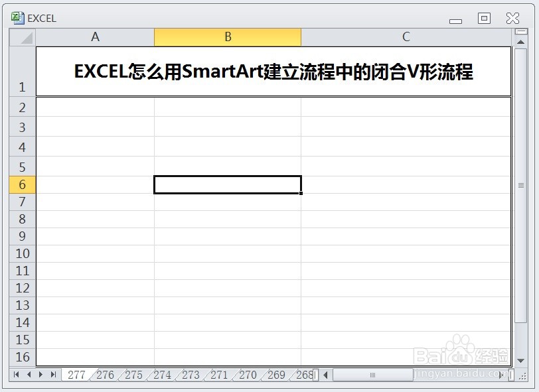Switch to sheet tab 268
This screenshot has width=539, height=392.
pyautogui.click(x=304, y=375)
